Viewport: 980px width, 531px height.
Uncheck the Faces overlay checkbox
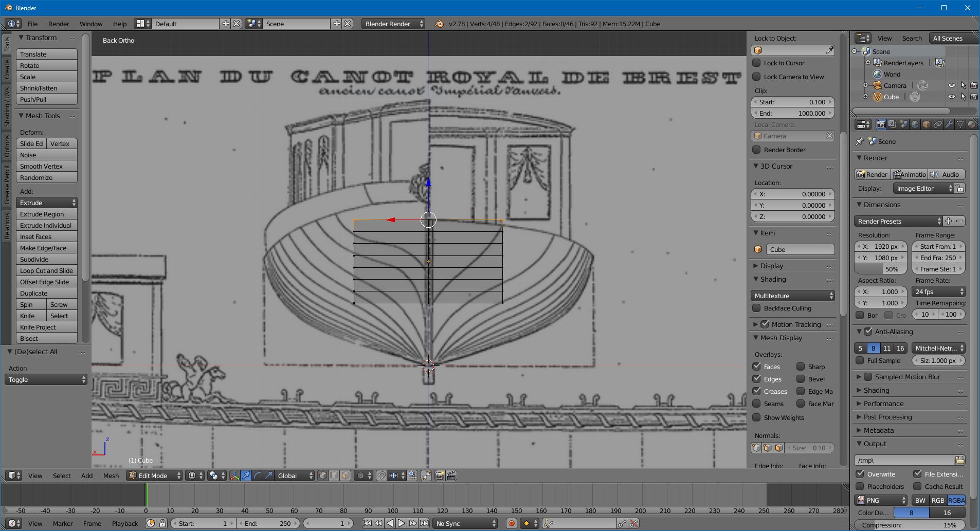756,367
